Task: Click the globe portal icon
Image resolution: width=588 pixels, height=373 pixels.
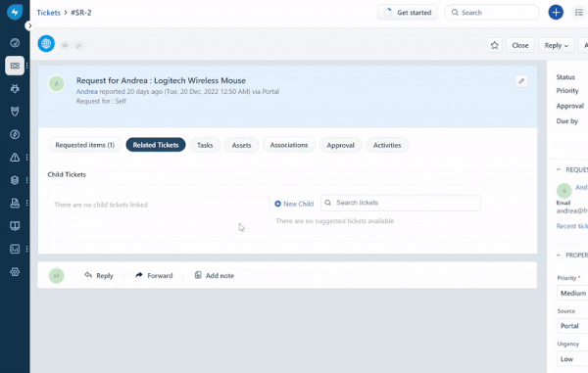Action: [46, 44]
